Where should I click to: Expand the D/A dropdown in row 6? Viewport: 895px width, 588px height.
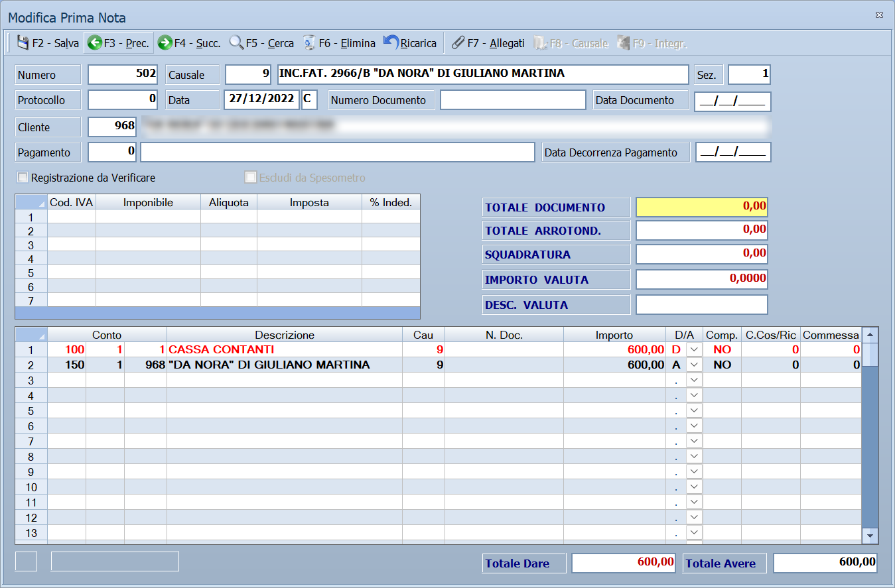(694, 426)
